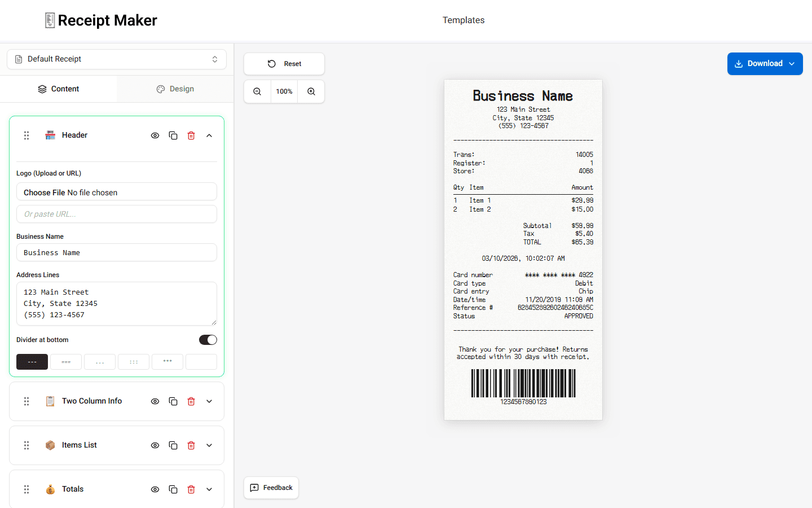Click the Totals money bag icon

coord(50,489)
